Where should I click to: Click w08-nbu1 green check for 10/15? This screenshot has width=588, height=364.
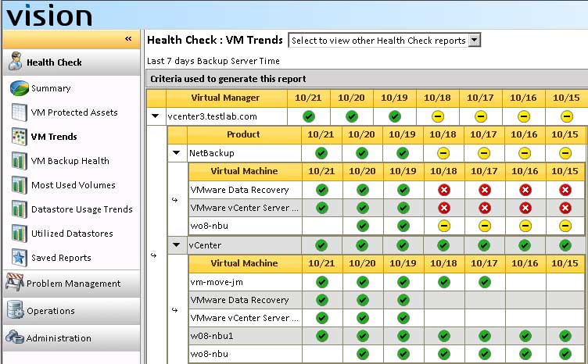[565, 336]
